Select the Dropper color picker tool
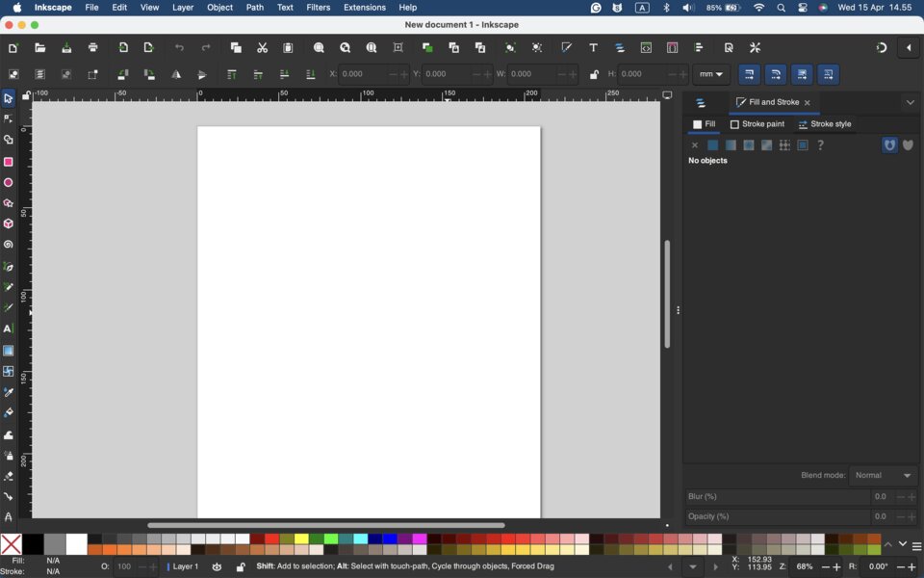The height and width of the screenshot is (578, 924). coord(9,392)
